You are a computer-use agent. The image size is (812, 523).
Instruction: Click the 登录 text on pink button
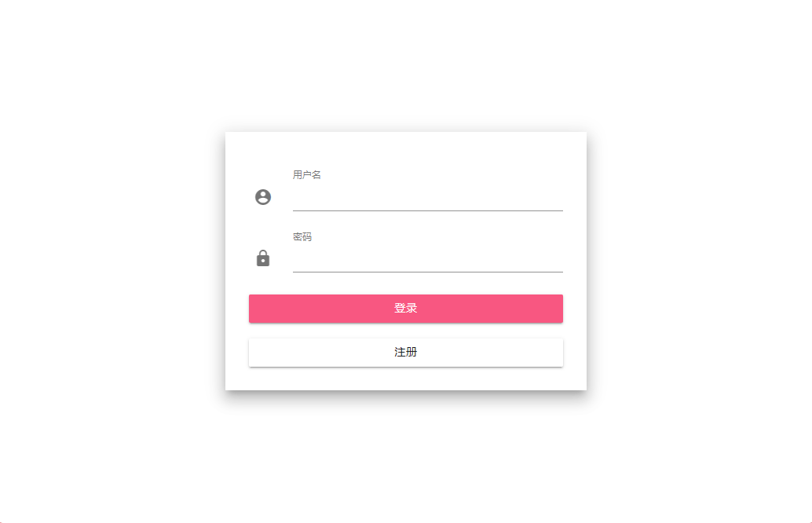[405, 309]
